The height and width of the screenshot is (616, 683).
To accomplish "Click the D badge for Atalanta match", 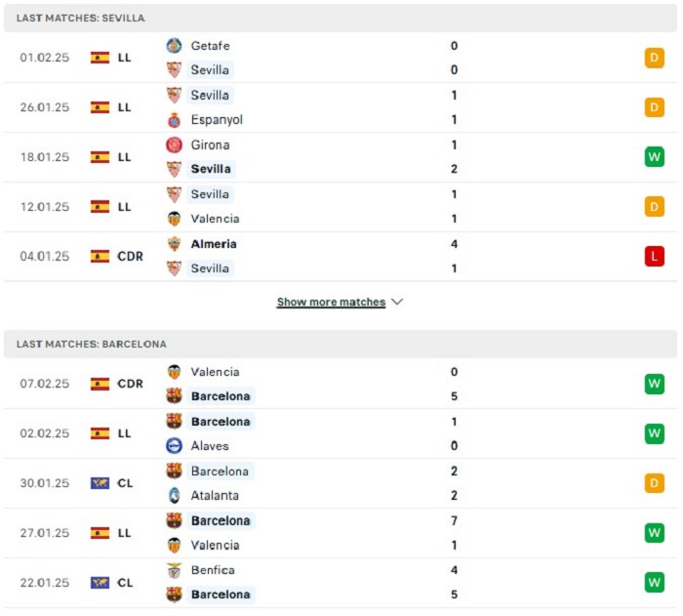I will [655, 483].
